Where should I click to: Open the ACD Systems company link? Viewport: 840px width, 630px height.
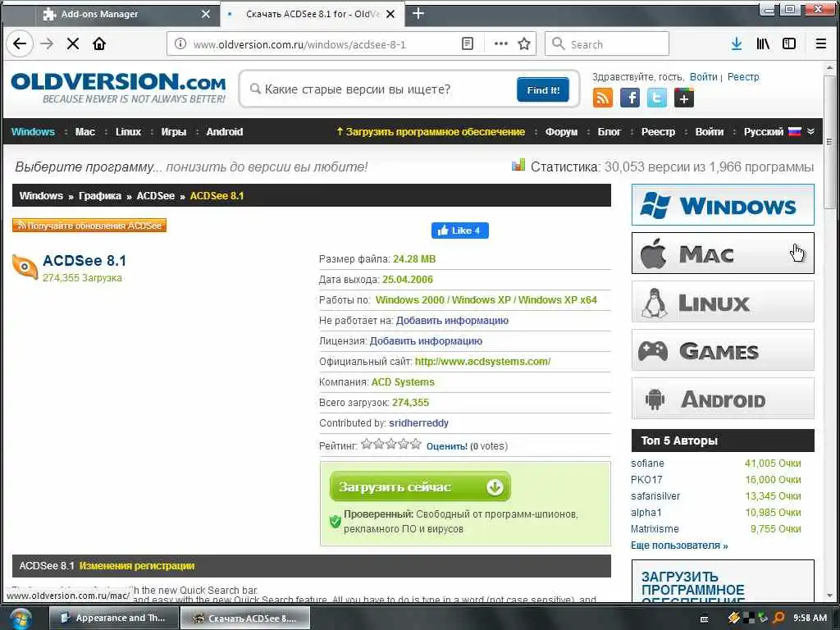403,382
